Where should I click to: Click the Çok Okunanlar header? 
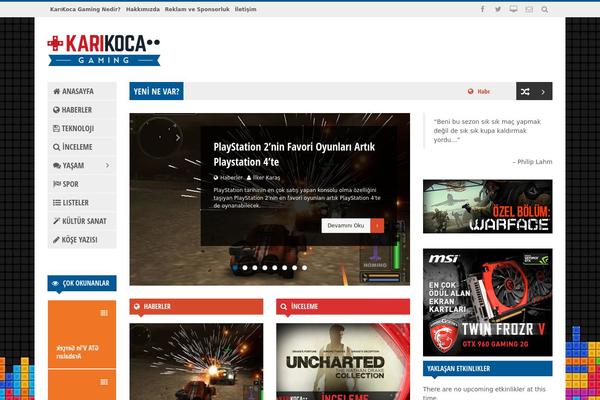coord(82,283)
